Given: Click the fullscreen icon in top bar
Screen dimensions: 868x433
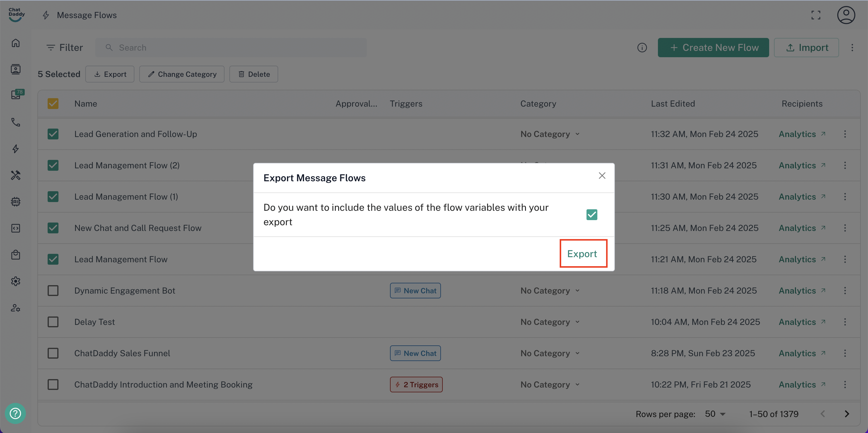Looking at the screenshot, I should tap(816, 15).
